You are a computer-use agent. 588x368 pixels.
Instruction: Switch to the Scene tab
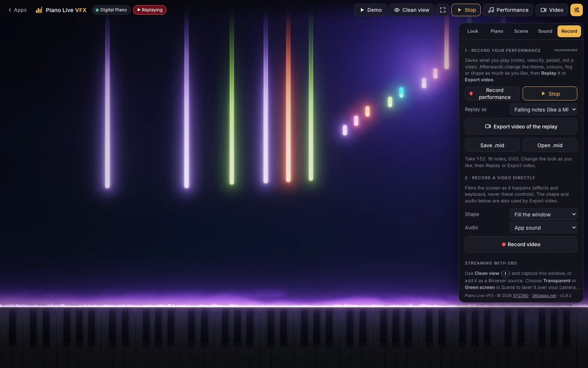coord(521,31)
